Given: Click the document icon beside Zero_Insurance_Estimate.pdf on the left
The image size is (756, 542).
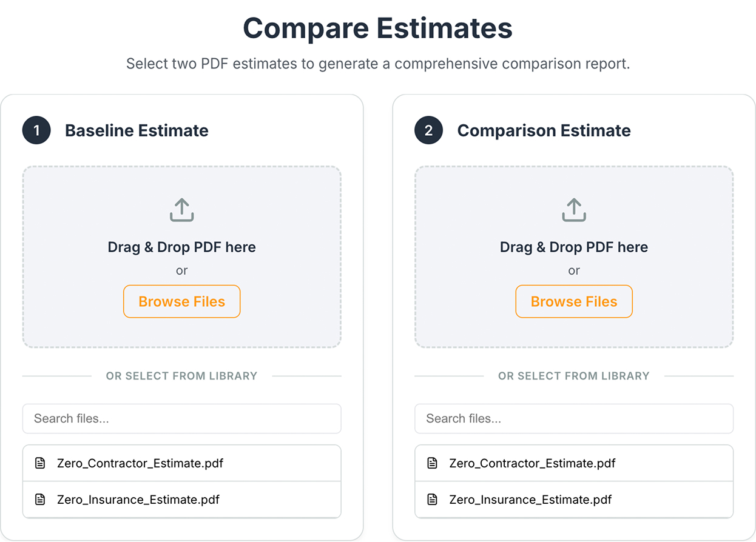Looking at the screenshot, I should (39, 500).
